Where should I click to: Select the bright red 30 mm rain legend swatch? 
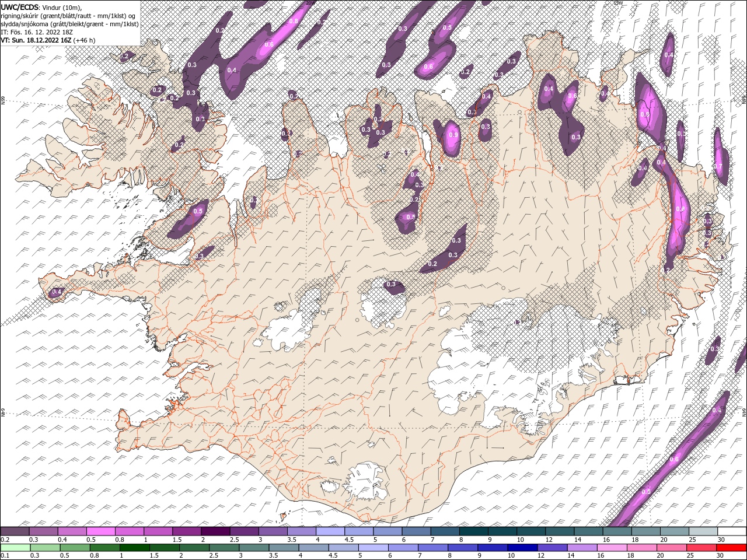[731, 548]
